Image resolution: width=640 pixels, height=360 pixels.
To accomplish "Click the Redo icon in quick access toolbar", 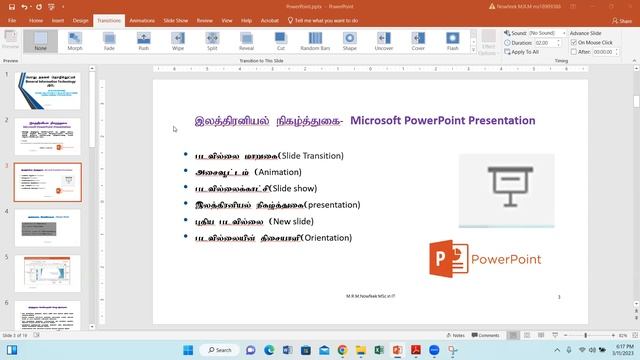I will [x=39, y=7].
